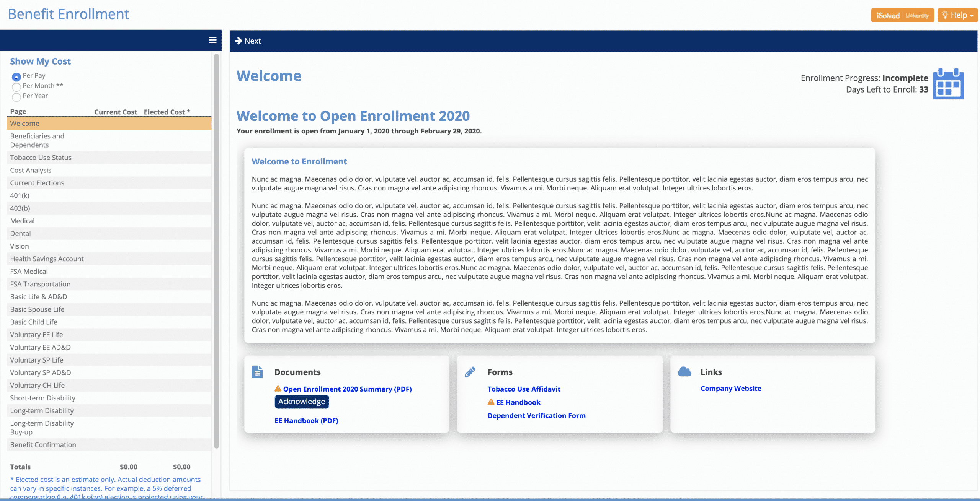Screen dimensions: 980x501
Task: Acknowledge the Open Enrollment summary document
Action: [302, 402]
